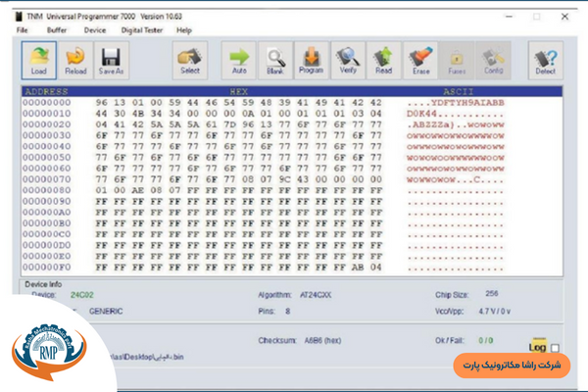This screenshot has height=392, width=588.
Task: Run the Auto programming tool
Action: (238, 60)
